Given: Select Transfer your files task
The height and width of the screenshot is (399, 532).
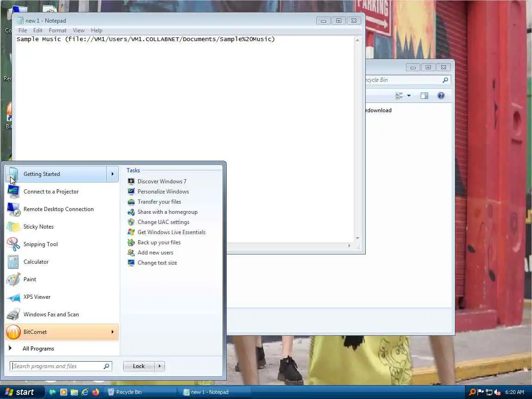Looking at the screenshot, I should tap(154, 202).
